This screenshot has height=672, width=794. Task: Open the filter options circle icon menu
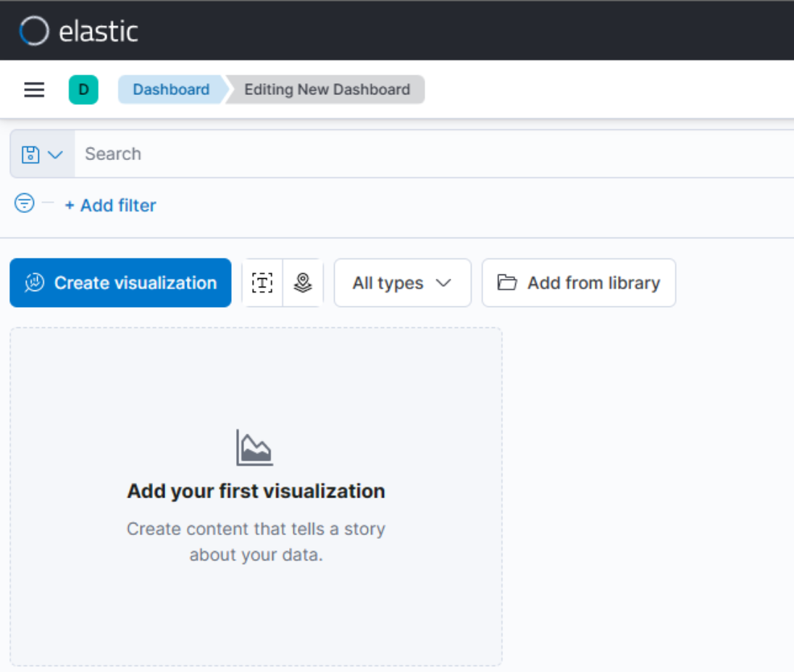[24, 203]
